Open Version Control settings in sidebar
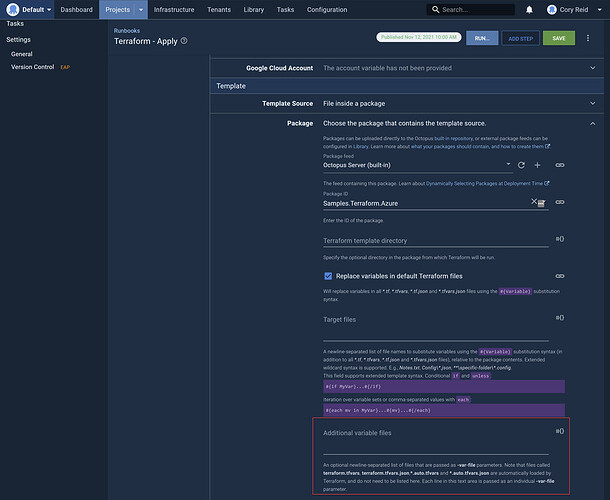Image resolution: width=610 pixels, height=500 pixels. tap(33, 66)
